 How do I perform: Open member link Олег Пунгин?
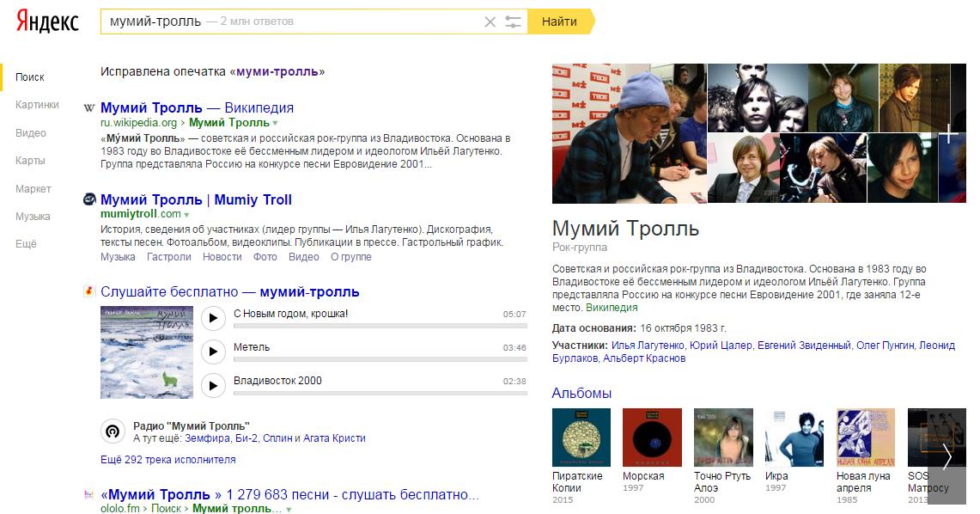pyautogui.click(x=885, y=346)
